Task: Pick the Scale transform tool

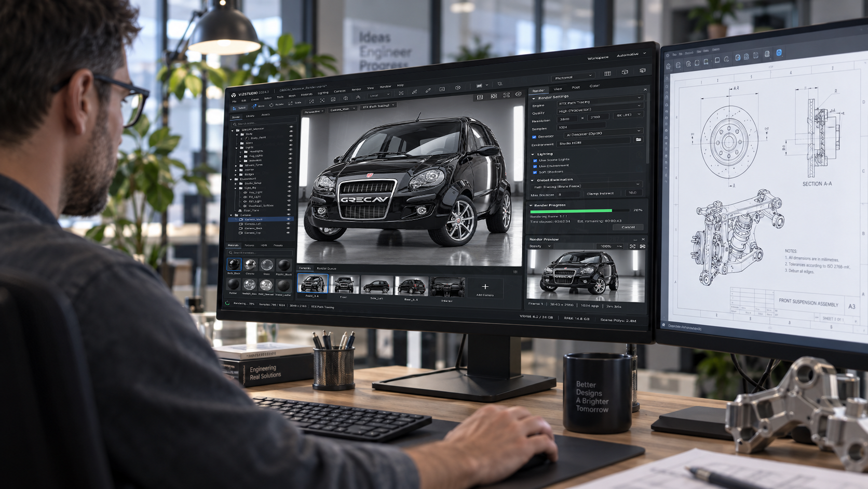Action: point(295,103)
